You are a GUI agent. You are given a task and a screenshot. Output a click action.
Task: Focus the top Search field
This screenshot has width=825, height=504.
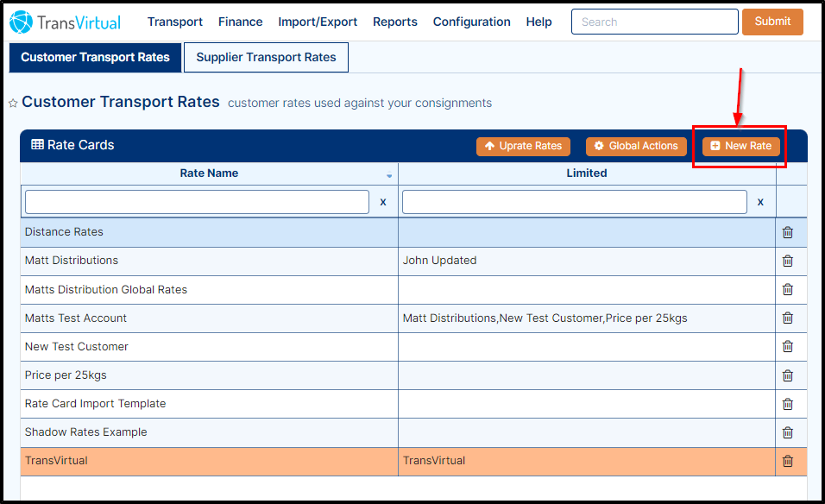(654, 22)
